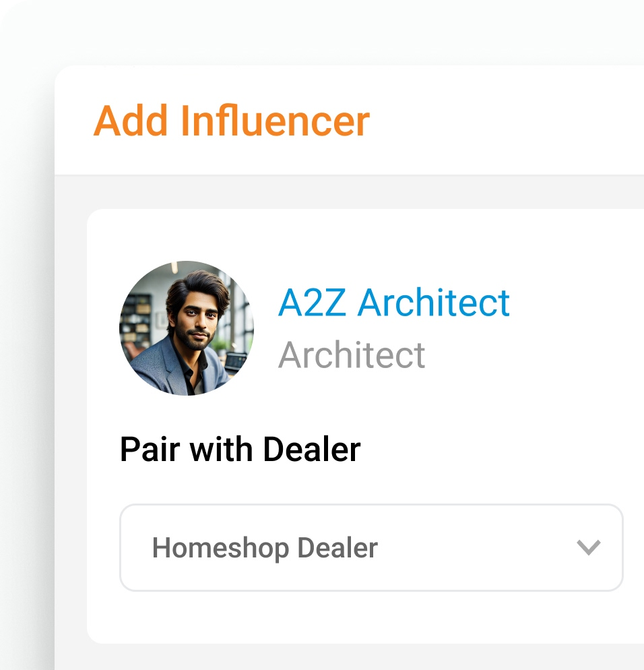The height and width of the screenshot is (670, 644).
Task: Click the Homeshop Dealer text in the combo box
Action: (x=265, y=548)
